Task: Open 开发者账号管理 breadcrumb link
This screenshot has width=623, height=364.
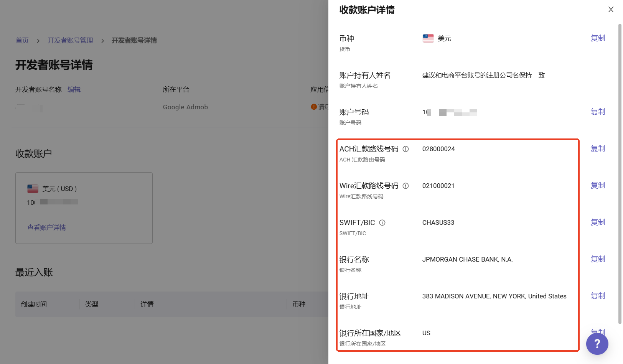Action: [x=70, y=40]
